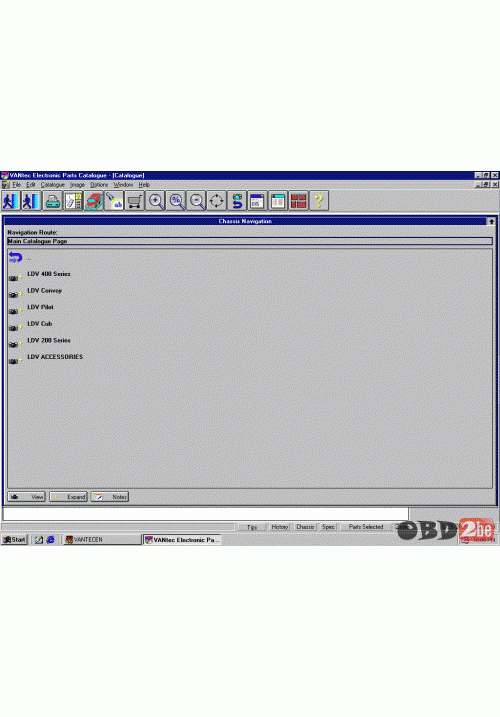Select the LDV 200 Series entry
This screenshot has height=717, width=500.
click(x=49, y=340)
